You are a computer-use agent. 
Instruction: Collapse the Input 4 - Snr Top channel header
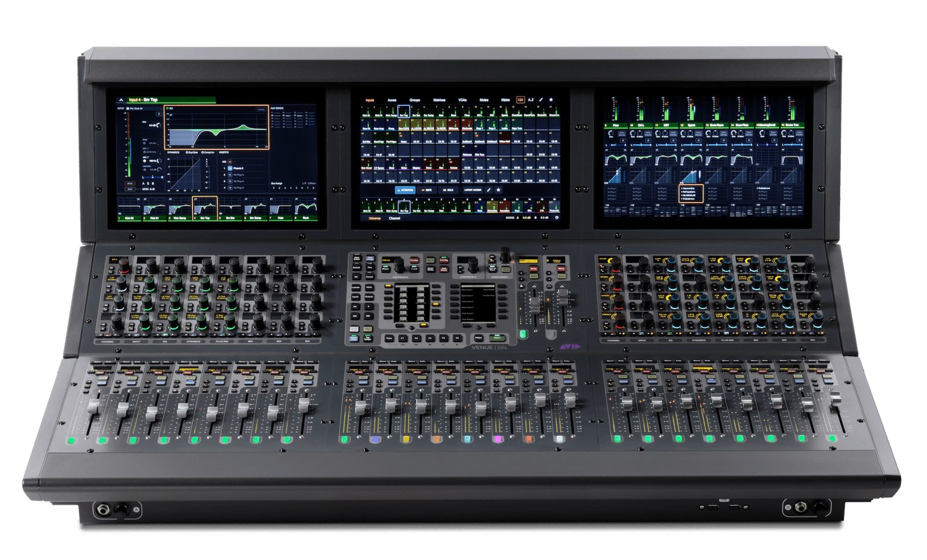(121, 99)
